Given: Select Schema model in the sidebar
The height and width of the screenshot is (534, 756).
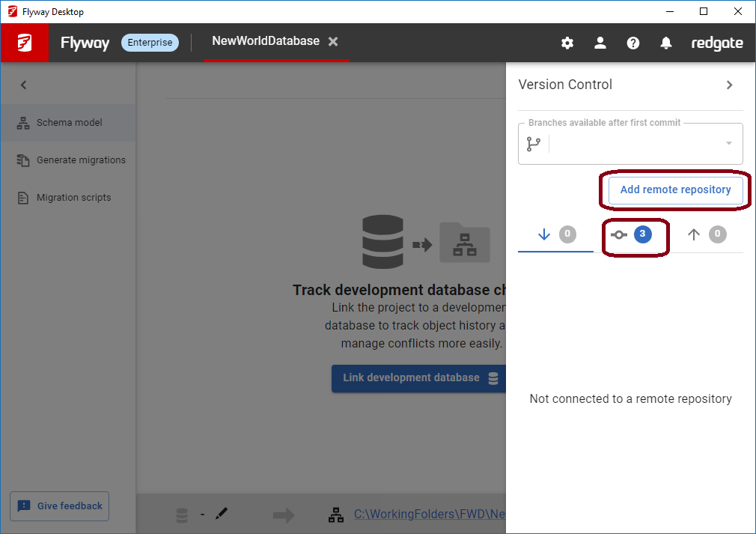Looking at the screenshot, I should pos(68,123).
